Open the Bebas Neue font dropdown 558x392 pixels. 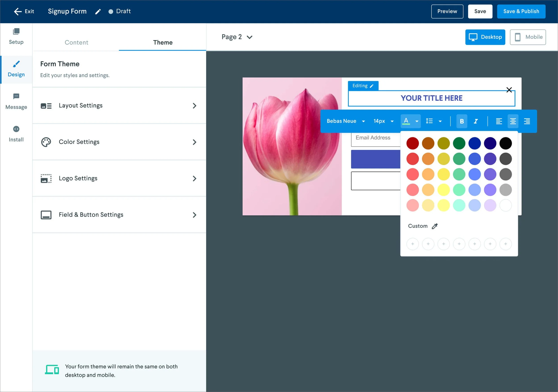(x=345, y=121)
